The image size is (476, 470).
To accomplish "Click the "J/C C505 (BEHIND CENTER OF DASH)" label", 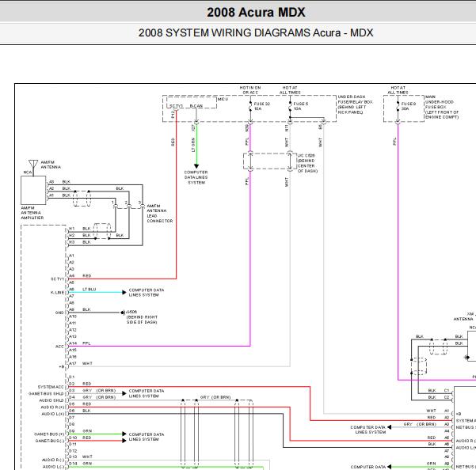I will [x=307, y=163].
